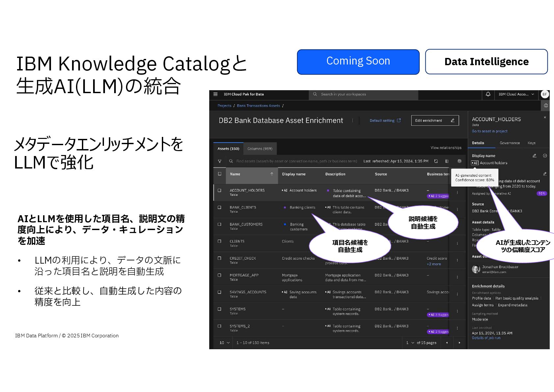Check the CLIENTS row checkbox
554x392 pixels.
(219, 242)
